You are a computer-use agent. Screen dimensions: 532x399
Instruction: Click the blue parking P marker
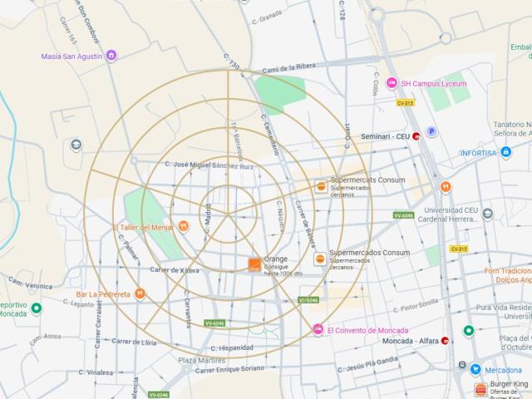(x=431, y=131)
